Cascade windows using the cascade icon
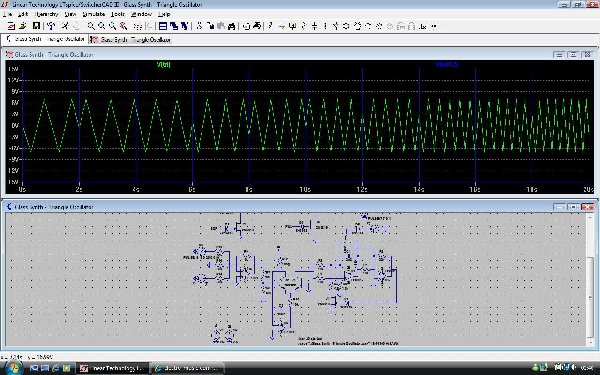Viewport: 600px width, 375px height. pos(174,26)
